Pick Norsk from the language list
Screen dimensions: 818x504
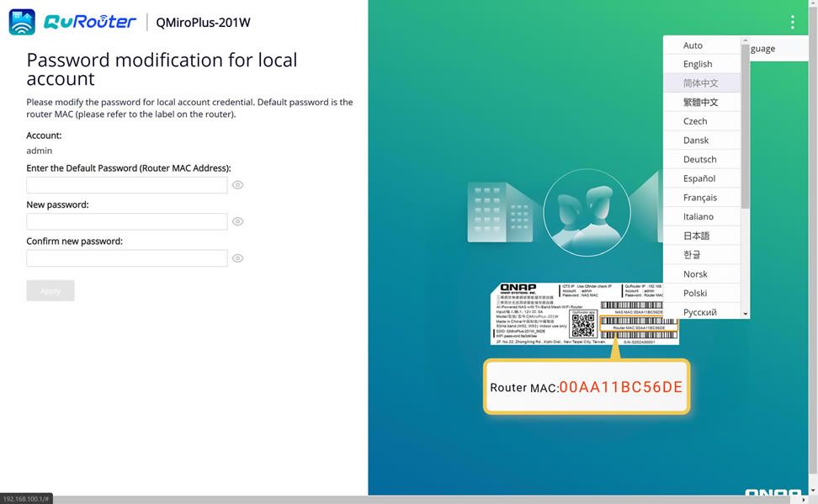(x=702, y=274)
